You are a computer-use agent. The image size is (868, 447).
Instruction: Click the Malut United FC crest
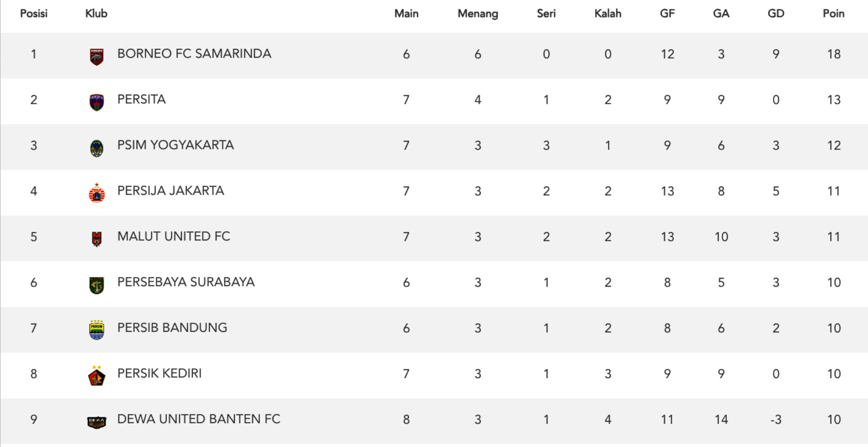pyautogui.click(x=96, y=239)
